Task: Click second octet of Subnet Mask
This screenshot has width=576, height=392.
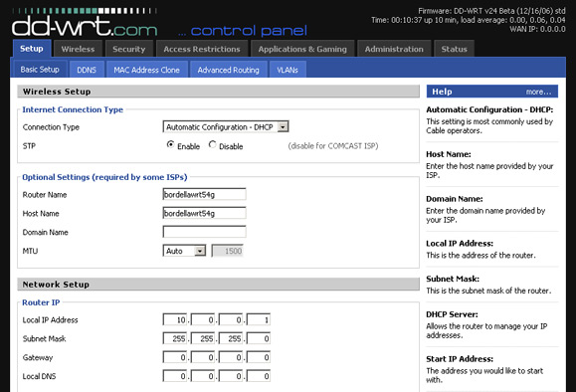Action: point(203,338)
